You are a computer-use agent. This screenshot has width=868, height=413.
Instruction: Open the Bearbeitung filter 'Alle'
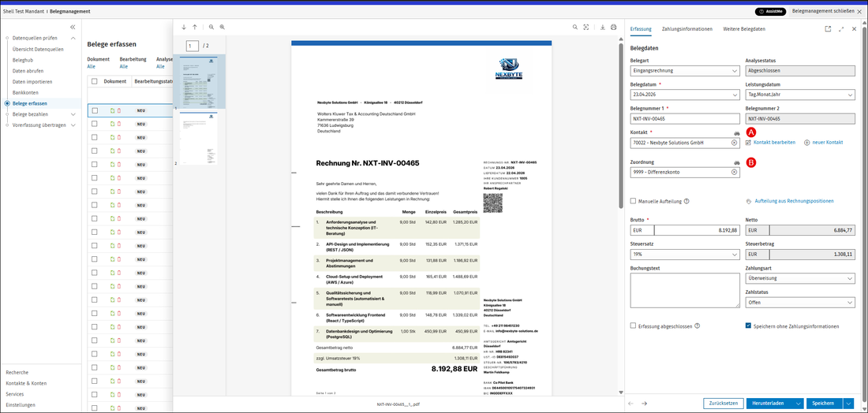tap(124, 66)
